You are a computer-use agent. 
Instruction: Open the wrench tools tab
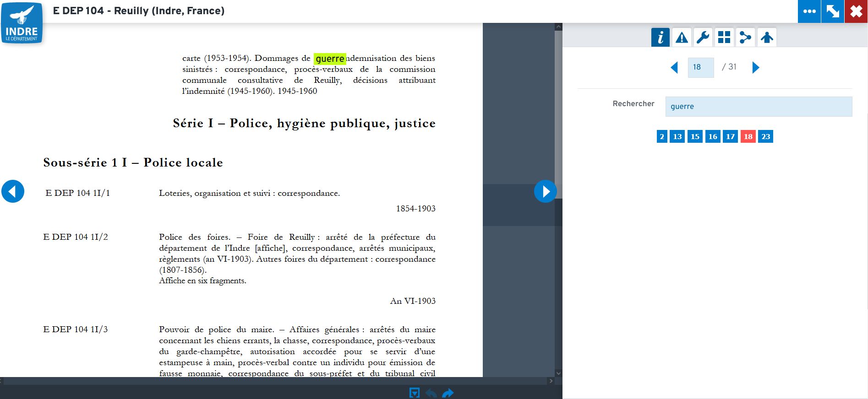coord(703,38)
